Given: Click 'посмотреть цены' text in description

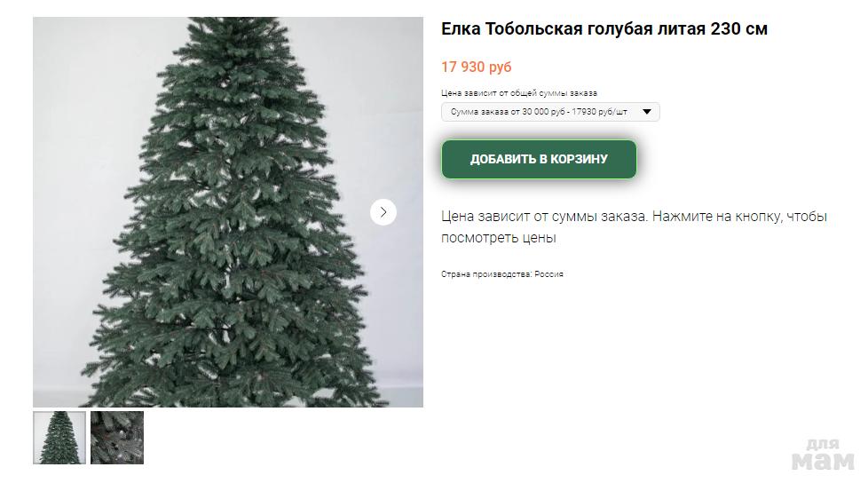Looking at the screenshot, I should [x=498, y=238].
